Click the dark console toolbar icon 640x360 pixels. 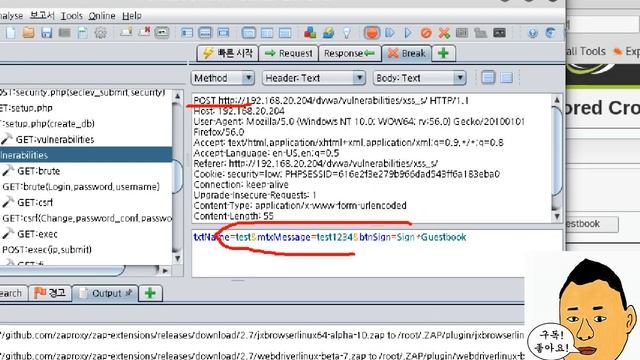pos(499,33)
